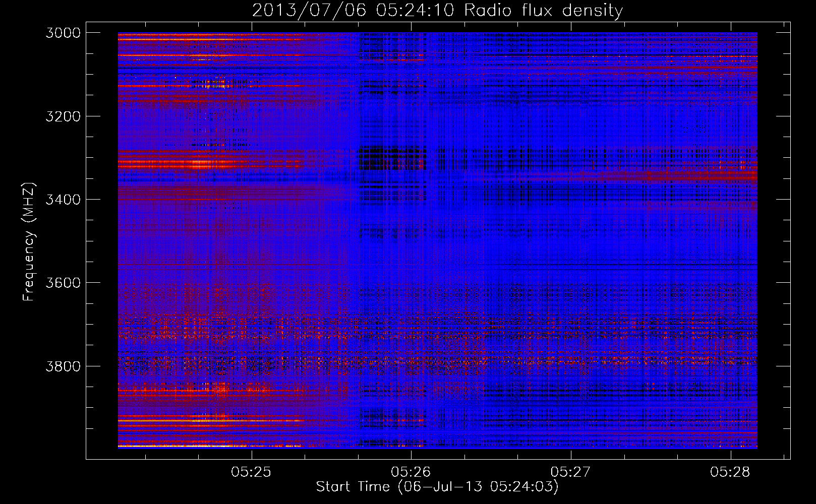Click the 3000 frequency tick label
This screenshot has height=504, width=816.
[x=63, y=33]
